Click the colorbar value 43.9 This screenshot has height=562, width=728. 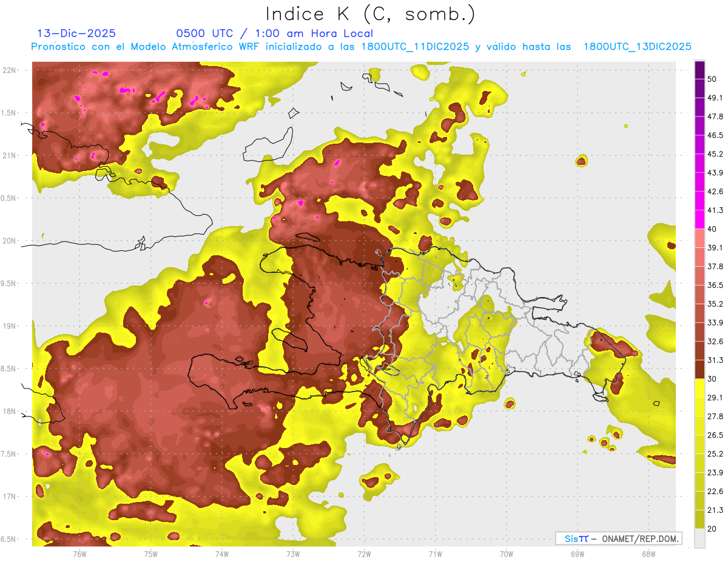tap(715, 173)
